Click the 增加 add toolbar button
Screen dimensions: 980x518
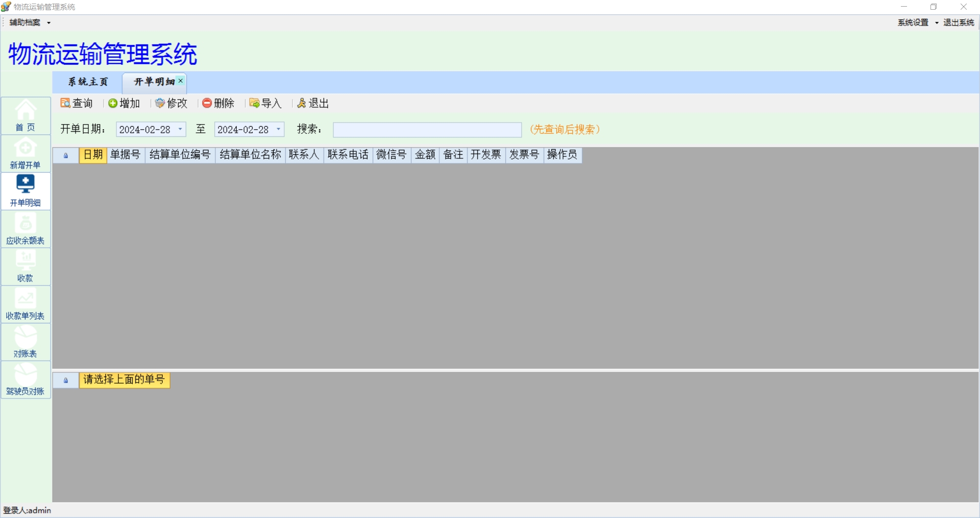(124, 103)
